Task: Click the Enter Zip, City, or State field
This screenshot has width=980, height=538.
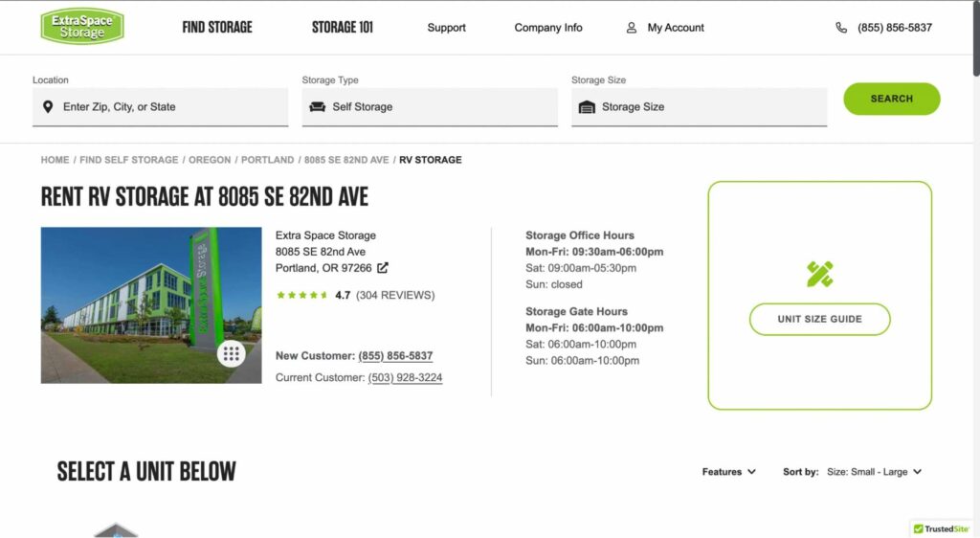Action: (x=160, y=107)
